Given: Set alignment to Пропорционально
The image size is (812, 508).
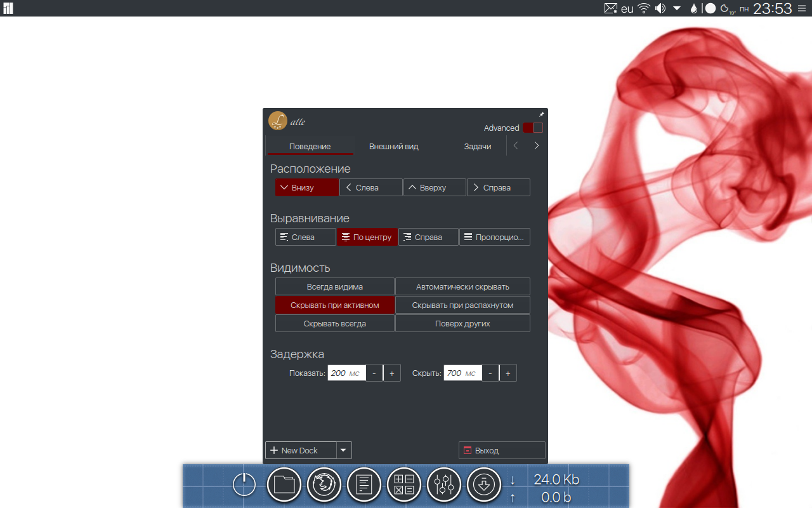Looking at the screenshot, I should tap(495, 237).
